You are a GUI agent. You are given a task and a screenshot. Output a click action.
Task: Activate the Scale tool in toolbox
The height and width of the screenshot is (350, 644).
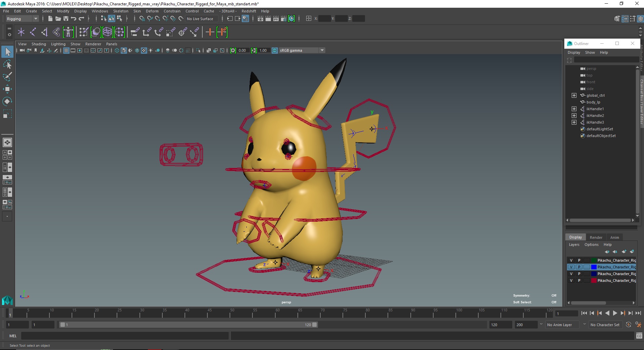pos(7,114)
